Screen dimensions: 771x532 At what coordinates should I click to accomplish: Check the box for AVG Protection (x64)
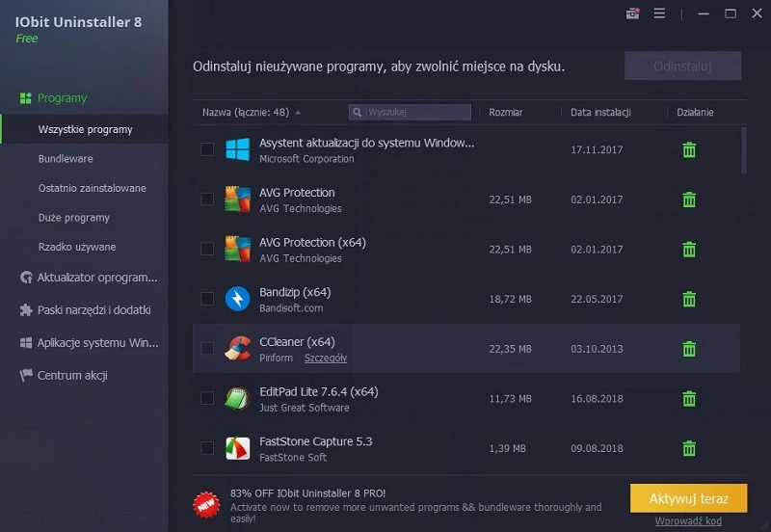[x=207, y=249]
